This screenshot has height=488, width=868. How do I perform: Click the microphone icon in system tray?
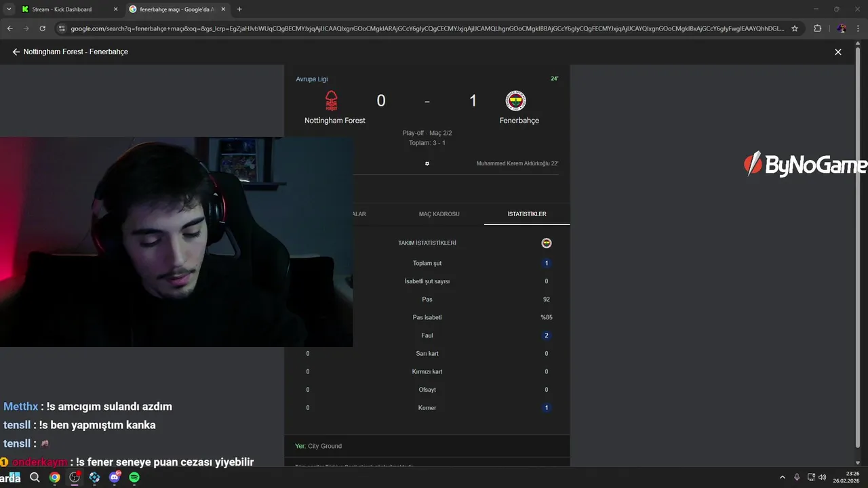tap(797, 477)
